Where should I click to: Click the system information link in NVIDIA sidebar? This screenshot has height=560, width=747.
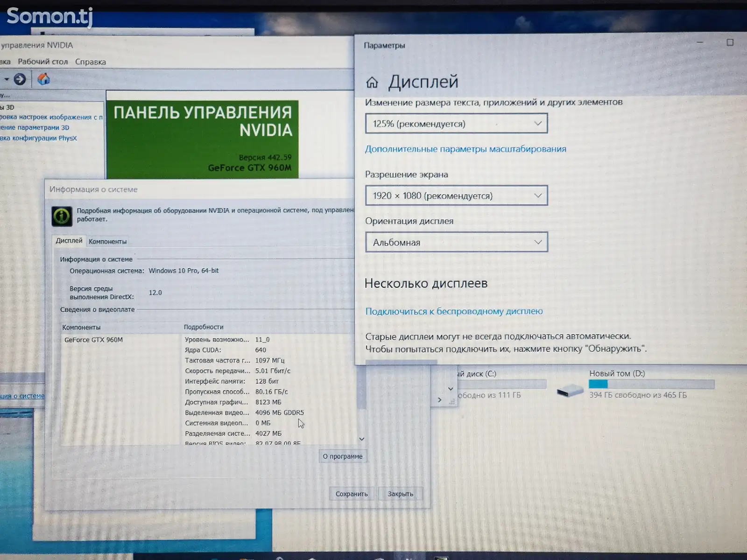[22, 396]
